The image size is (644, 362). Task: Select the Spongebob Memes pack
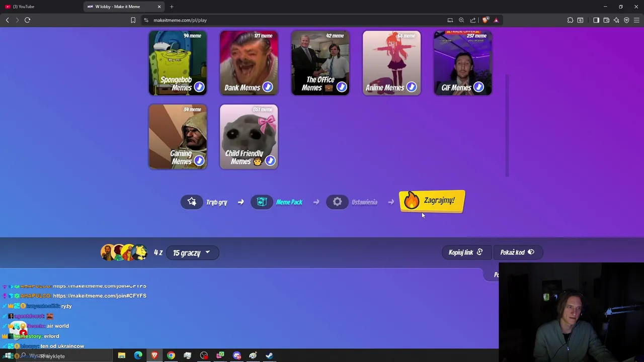coord(178,63)
